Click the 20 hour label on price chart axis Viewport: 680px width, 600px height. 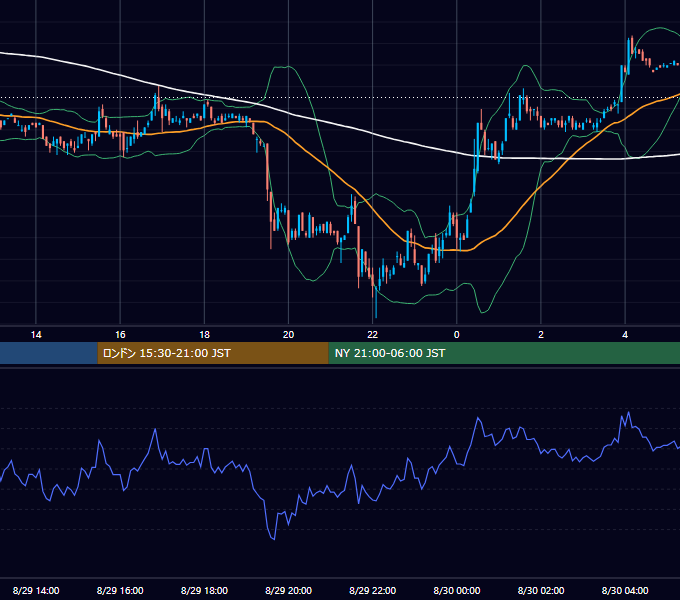point(288,335)
